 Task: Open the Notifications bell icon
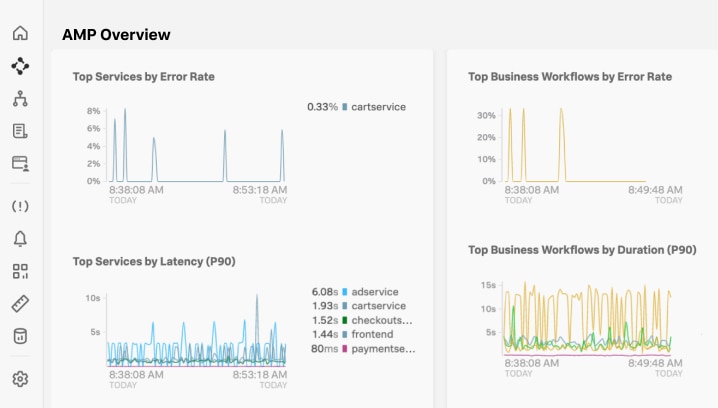20,238
